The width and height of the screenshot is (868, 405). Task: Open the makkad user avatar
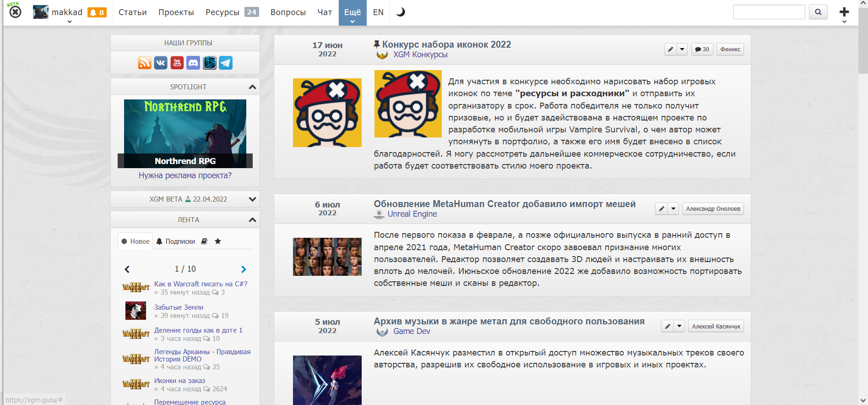[x=41, y=12]
